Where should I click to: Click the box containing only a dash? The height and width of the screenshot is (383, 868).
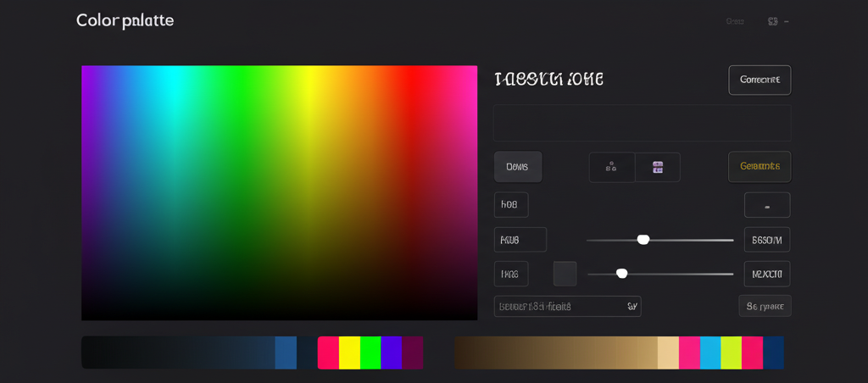tap(766, 205)
